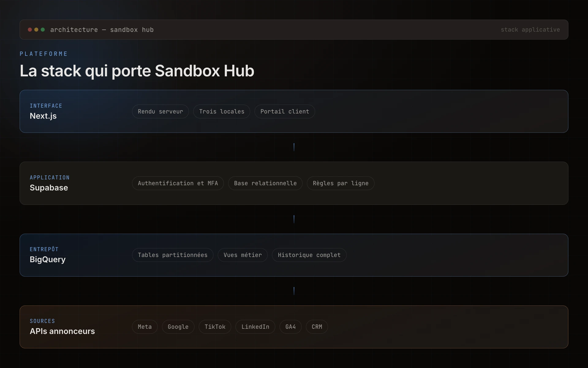Click the heading "La stack qui porte Sandbox Hub"

click(137, 71)
